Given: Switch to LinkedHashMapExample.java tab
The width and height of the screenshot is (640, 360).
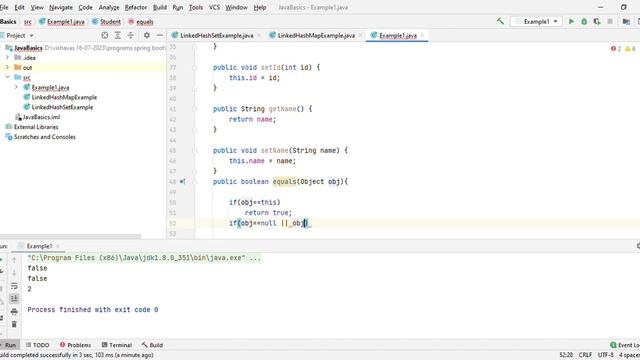Looking at the screenshot, I should (x=316, y=36).
